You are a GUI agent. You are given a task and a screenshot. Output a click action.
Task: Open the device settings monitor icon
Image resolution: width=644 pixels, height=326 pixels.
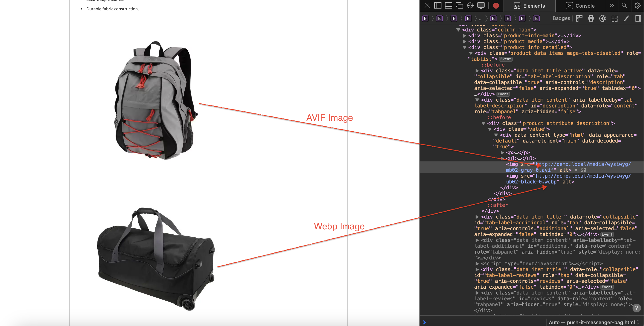point(481,6)
